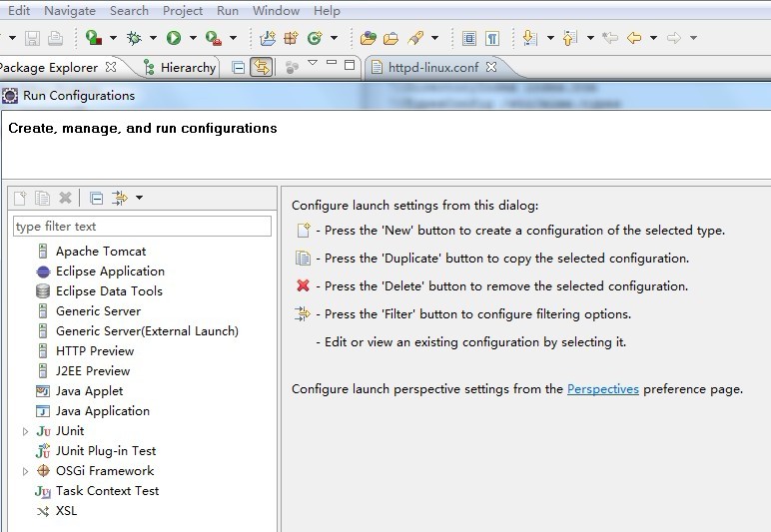The height and width of the screenshot is (532, 771).
Task: Click the Print icon in main toolbar
Action: pos(55,38)
